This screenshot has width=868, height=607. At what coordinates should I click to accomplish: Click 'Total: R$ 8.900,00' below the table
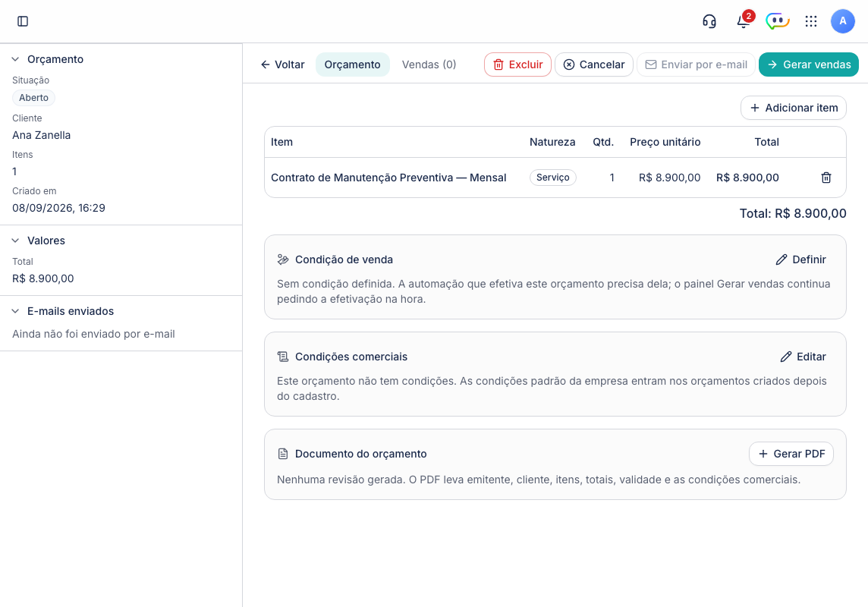(793, 213)
